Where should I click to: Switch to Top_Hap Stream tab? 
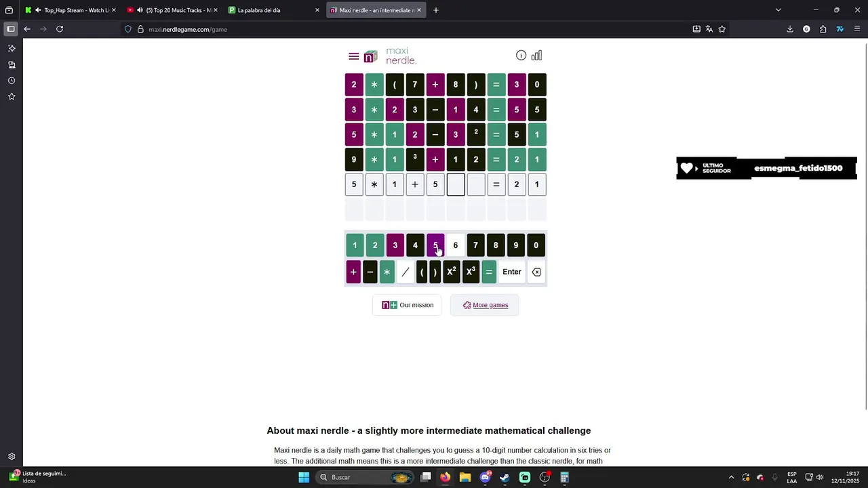(x=70, y=10)
